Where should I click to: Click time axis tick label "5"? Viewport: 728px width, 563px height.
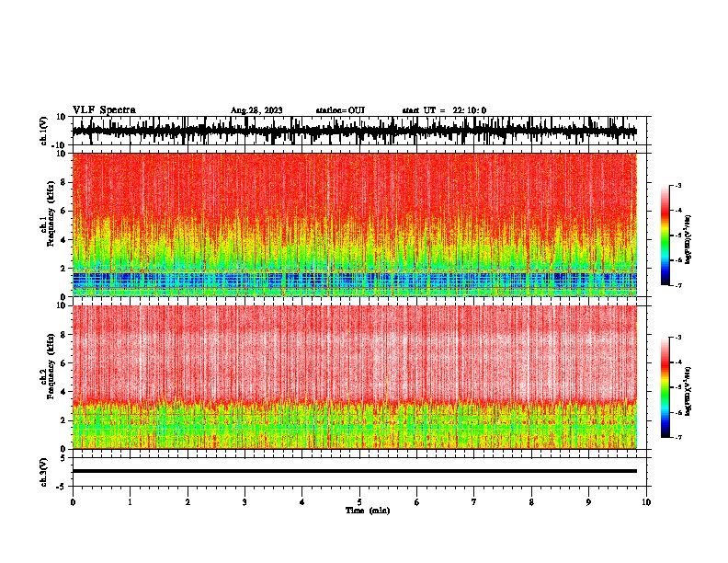click(x=359, y=502)
